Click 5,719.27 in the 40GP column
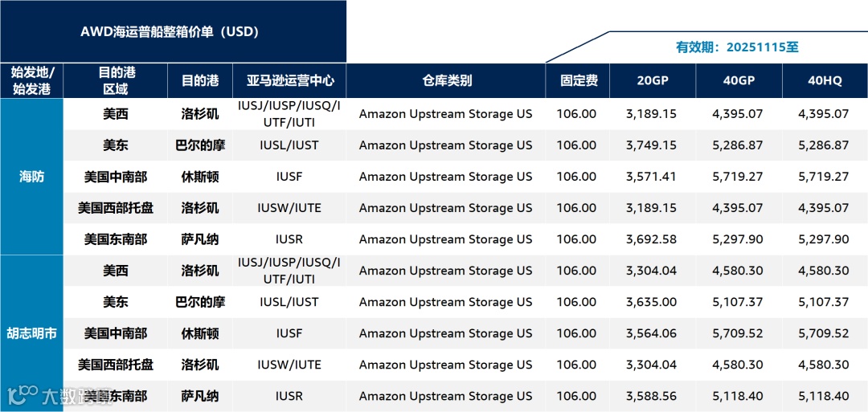This screenshot has width=868, height=412. (737, 177)
